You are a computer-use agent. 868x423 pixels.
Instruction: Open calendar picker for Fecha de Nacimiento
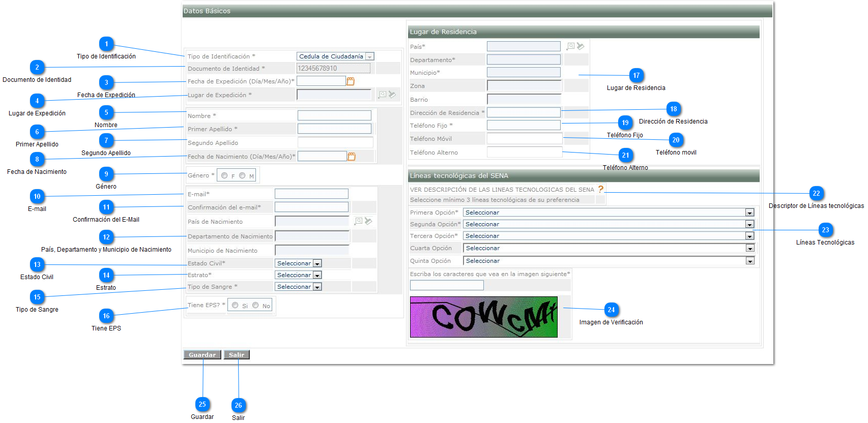pos(351,157)
